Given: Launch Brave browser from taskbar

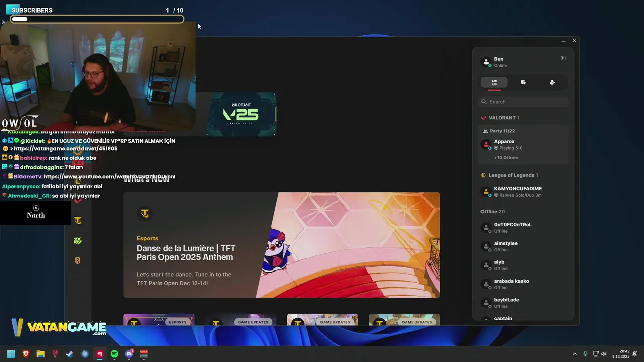Looking at the screenshot, I should pyautogui.click(x=26, y=354).
